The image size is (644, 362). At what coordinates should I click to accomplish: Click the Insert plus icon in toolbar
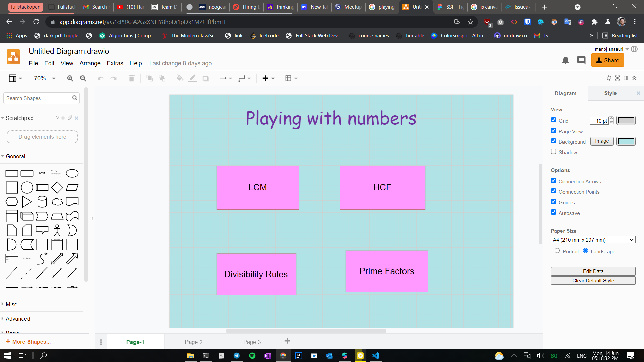(x=265, y=78)
